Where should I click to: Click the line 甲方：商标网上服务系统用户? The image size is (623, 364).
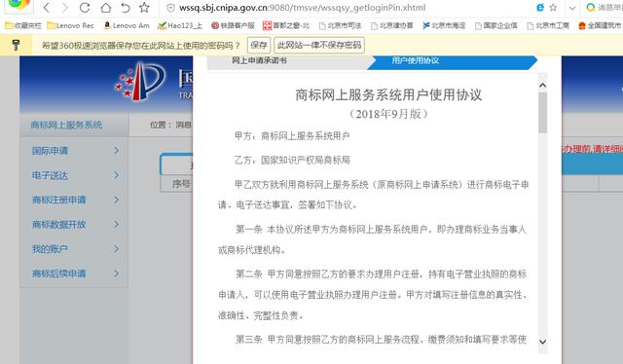click(x=292, y=136)
